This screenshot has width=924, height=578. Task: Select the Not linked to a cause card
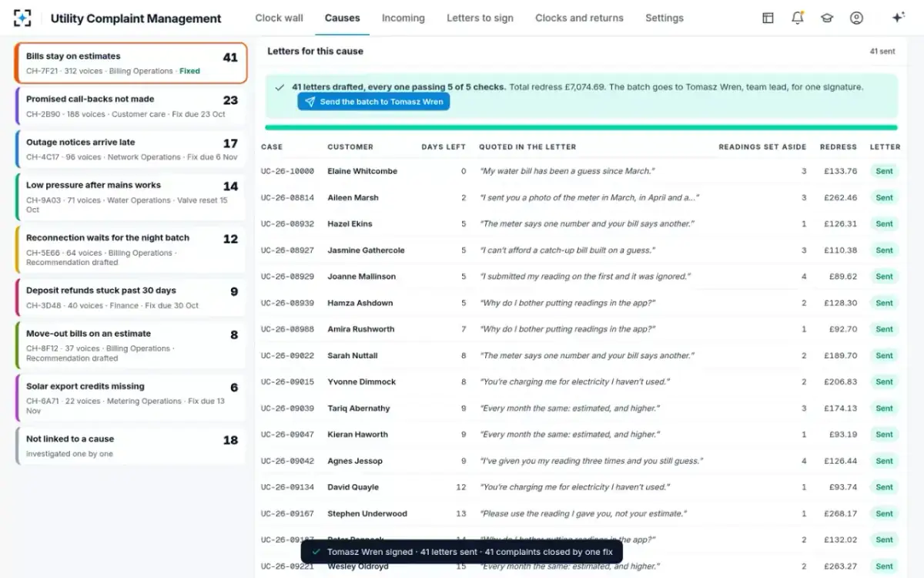131,445
